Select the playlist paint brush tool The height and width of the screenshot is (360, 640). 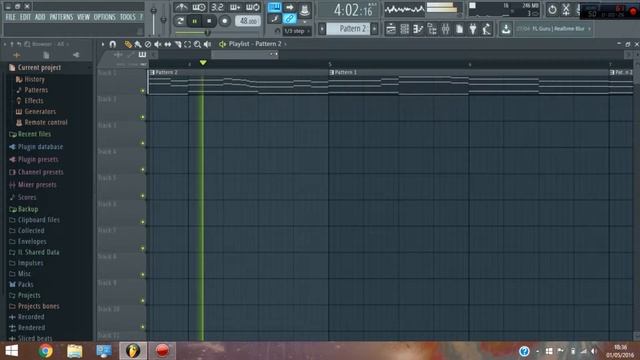point(138,44)
